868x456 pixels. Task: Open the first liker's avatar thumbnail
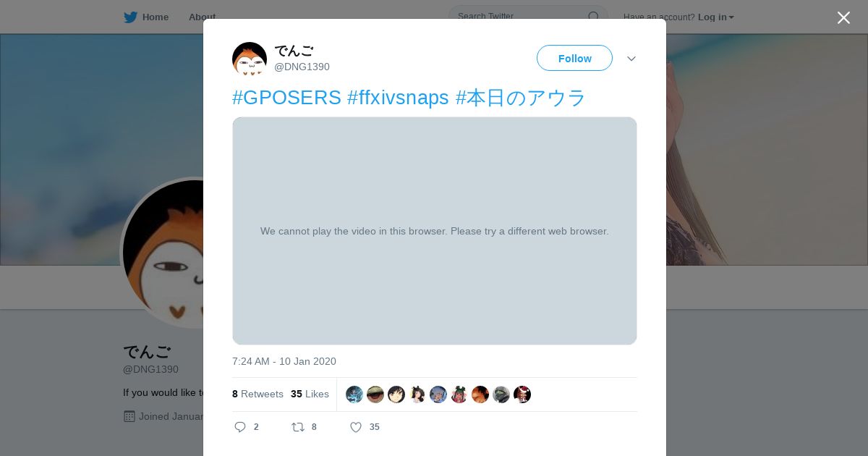coord(354,394)
